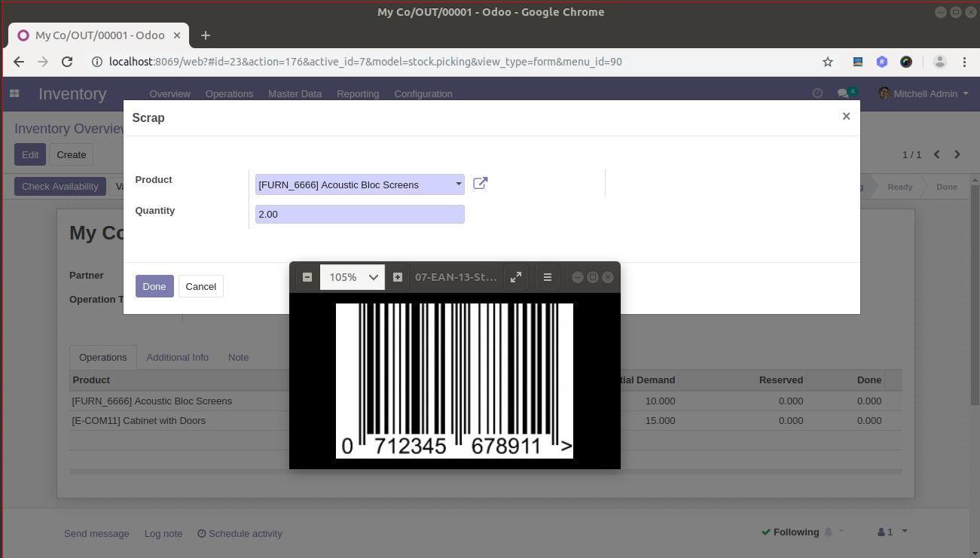Click the dark circular extension icon

pyautogui.click(x=906, y=62)
